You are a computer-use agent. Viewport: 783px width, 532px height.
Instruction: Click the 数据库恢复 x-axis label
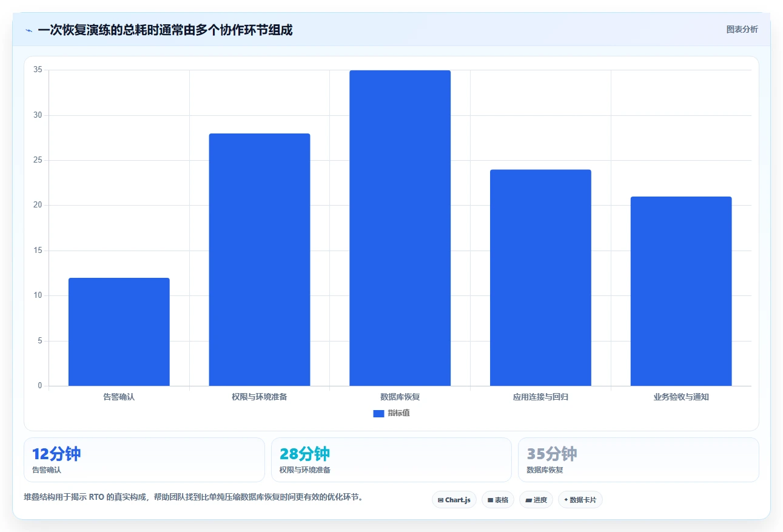point(400,397)
